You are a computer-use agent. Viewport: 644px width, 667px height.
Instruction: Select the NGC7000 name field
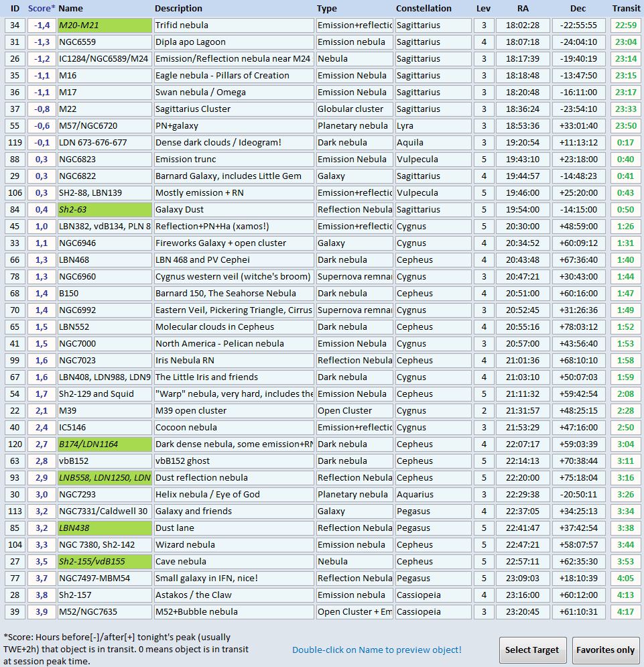click(x=105, y=344)
